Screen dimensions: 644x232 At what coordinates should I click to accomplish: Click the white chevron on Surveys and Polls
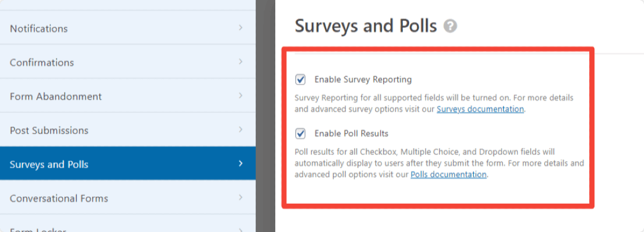click(x=241, y=164)
